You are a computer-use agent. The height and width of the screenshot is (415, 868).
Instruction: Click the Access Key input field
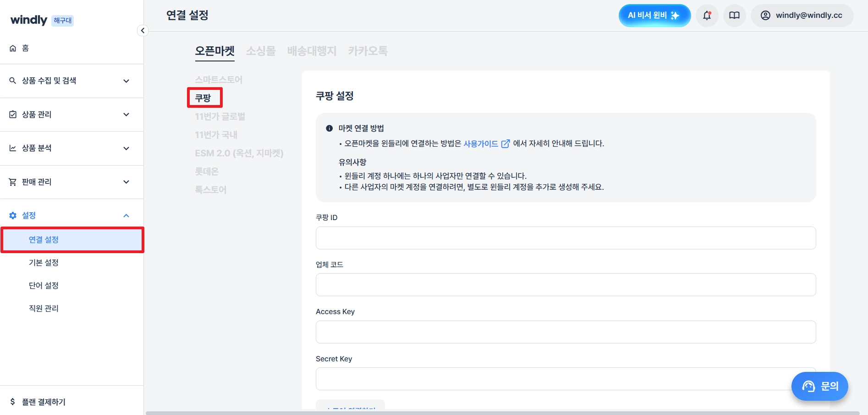point(566,332)
